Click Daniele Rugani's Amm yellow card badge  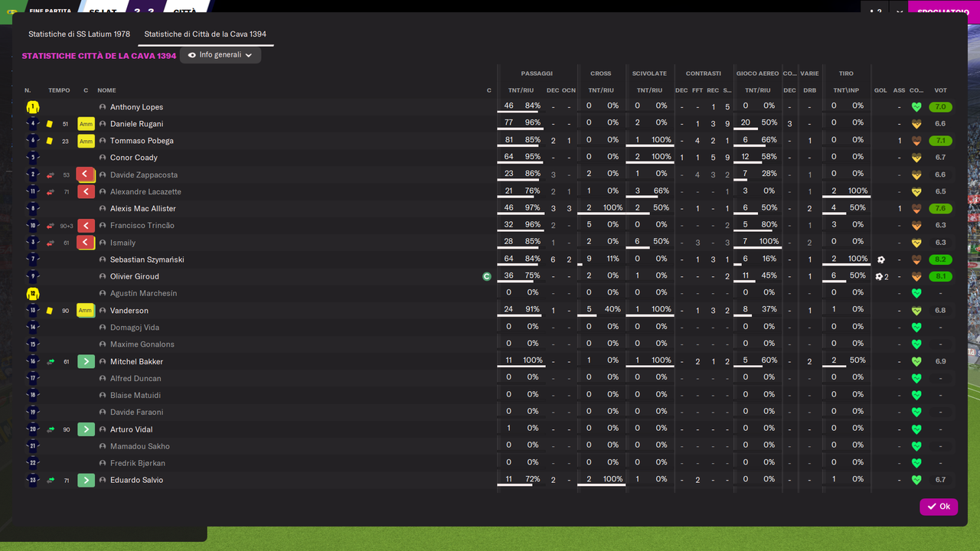tap(86, 124)
